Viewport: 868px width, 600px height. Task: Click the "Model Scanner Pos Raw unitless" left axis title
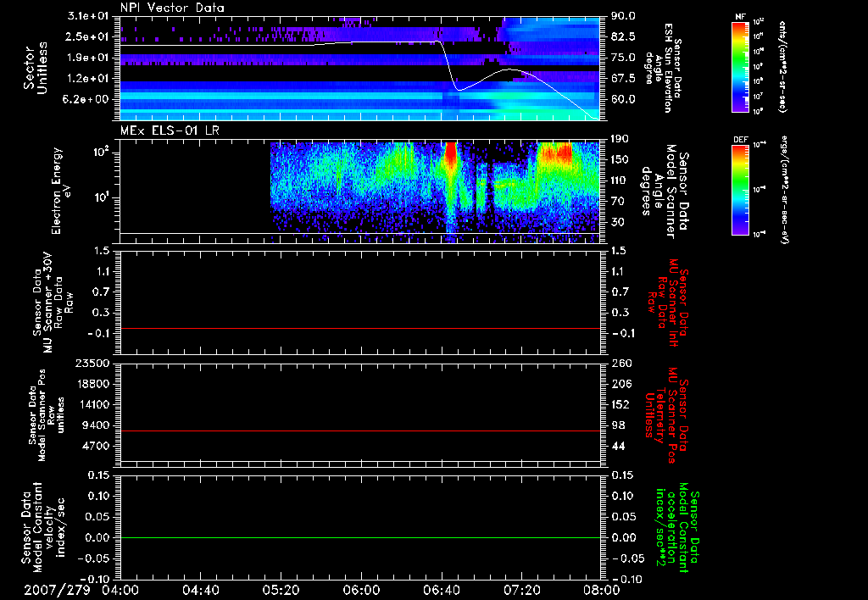pos(46,415)
